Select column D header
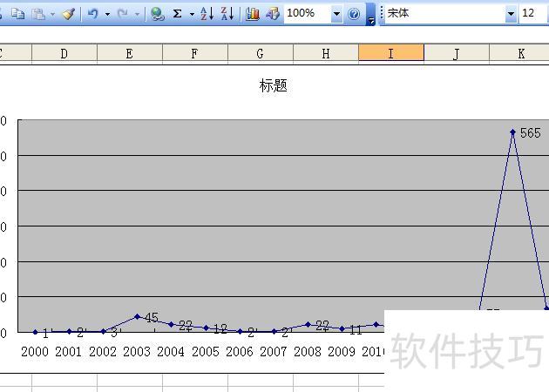Screen dimensions: 549x392 coord(64,54)
